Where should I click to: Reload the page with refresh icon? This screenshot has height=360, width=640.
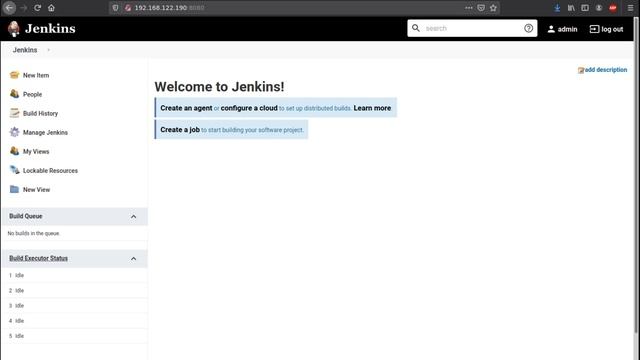pos(38,8)
